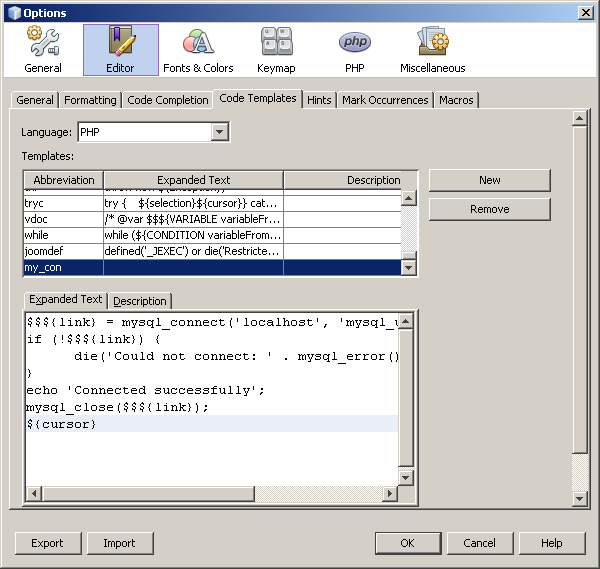Viewport: 600px width, 569px height.
Task: Click the Export button
Action: click(47, 543)
